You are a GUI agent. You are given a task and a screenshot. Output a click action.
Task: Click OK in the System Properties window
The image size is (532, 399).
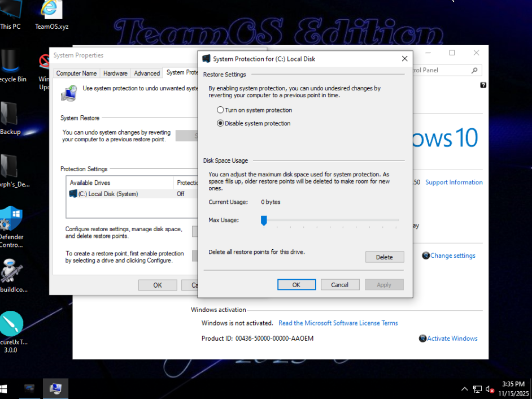(x=158, y=285)
